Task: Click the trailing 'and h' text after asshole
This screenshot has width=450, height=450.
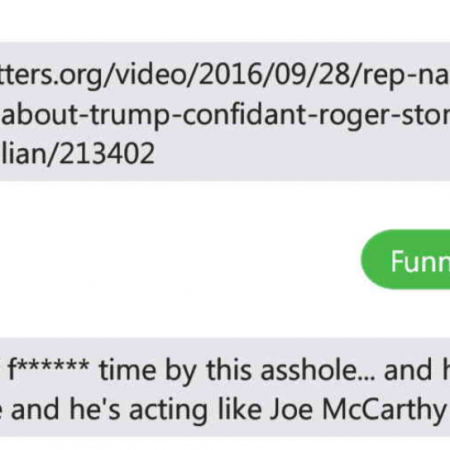Action: [x=417, y=370]
